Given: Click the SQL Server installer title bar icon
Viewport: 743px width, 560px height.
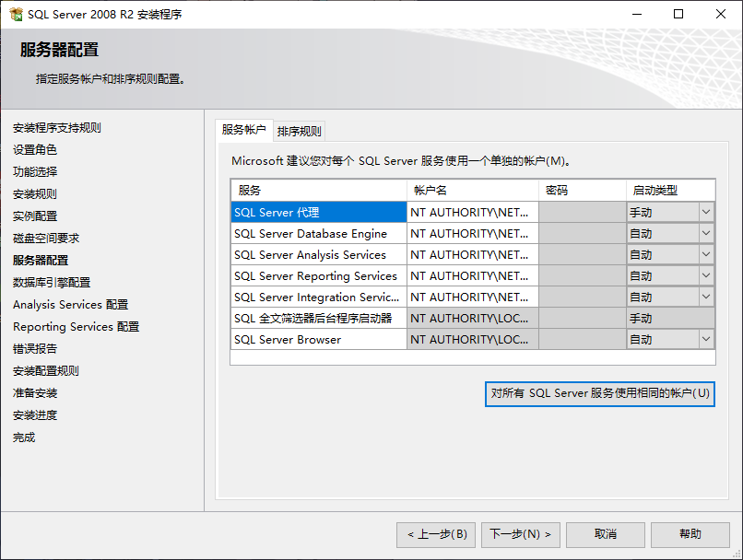Looking at the screenshot, I should (16, 14).
